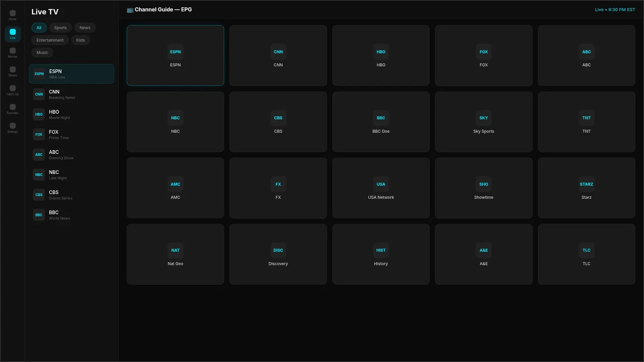Screen dimensions: 644x362
Task: Open the Discovery channel tile
Action: coord(278,254)
